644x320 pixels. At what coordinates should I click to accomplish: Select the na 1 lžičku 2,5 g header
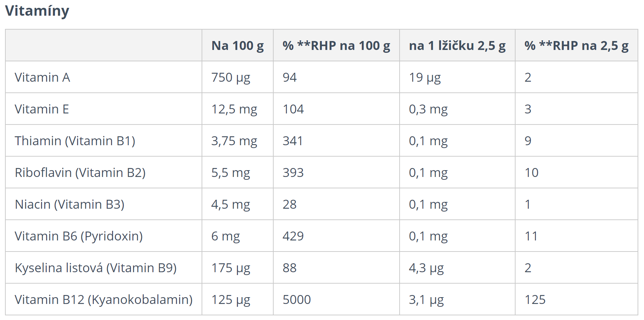[457, 46]
